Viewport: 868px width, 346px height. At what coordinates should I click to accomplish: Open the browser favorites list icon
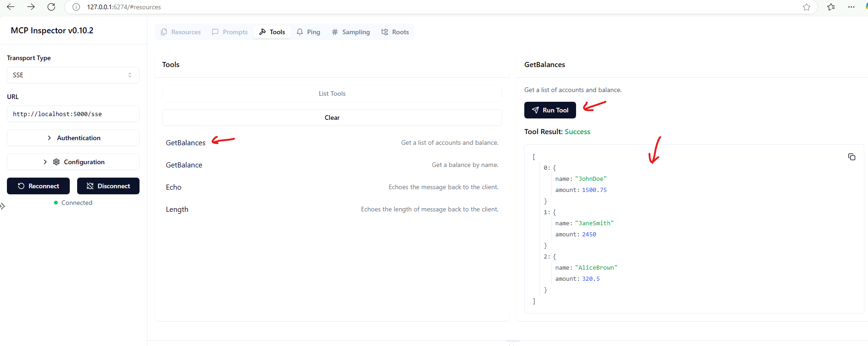[x=831, y=7]
